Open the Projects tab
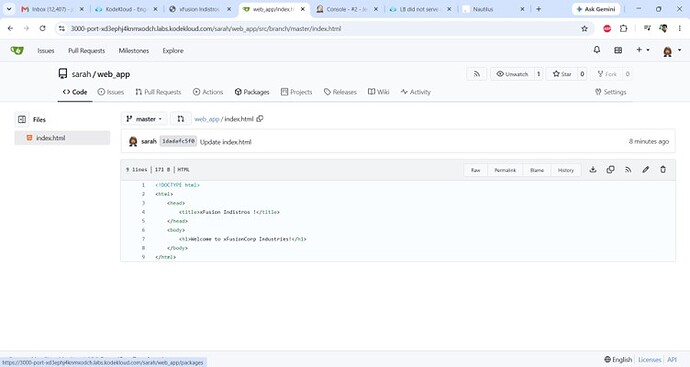Screen dimensions: 690x367 (x=297, y=92)
